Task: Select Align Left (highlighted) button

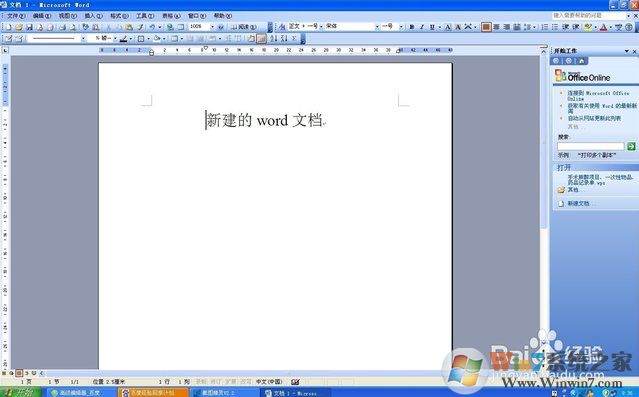Action: point(486,27)
